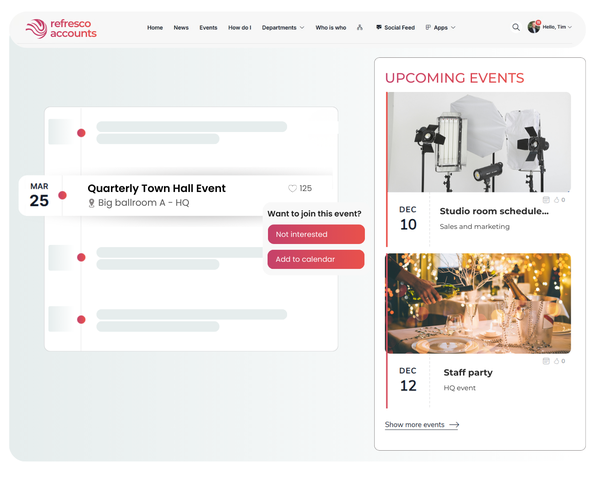Open the News menu item
This screenshot has width=600, height=480.
(x=181, y=28)
